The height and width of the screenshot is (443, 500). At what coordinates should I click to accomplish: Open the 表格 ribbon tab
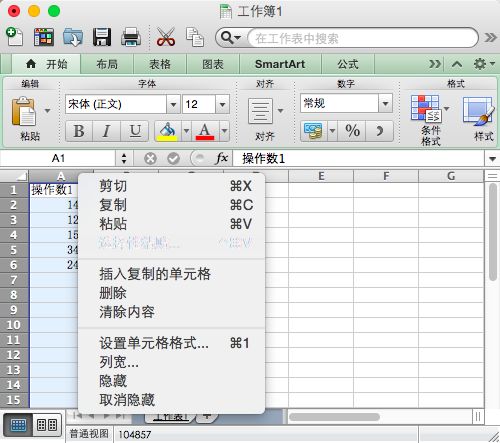(x=160, y=64)
